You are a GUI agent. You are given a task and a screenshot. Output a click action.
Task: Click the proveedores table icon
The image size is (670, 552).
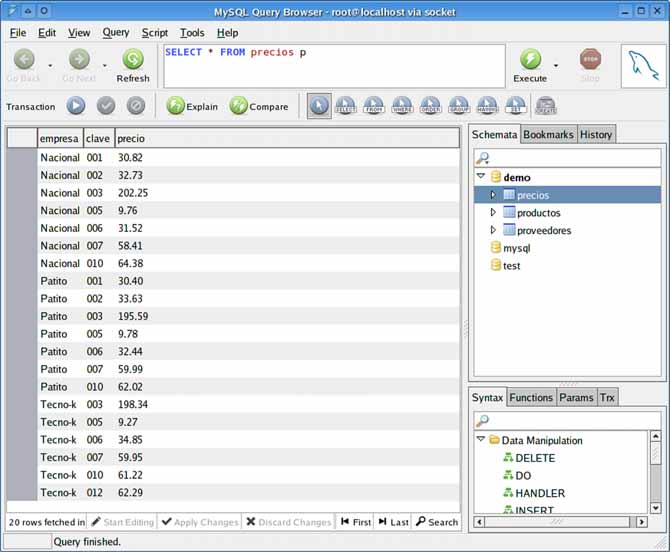pos(509,230)
